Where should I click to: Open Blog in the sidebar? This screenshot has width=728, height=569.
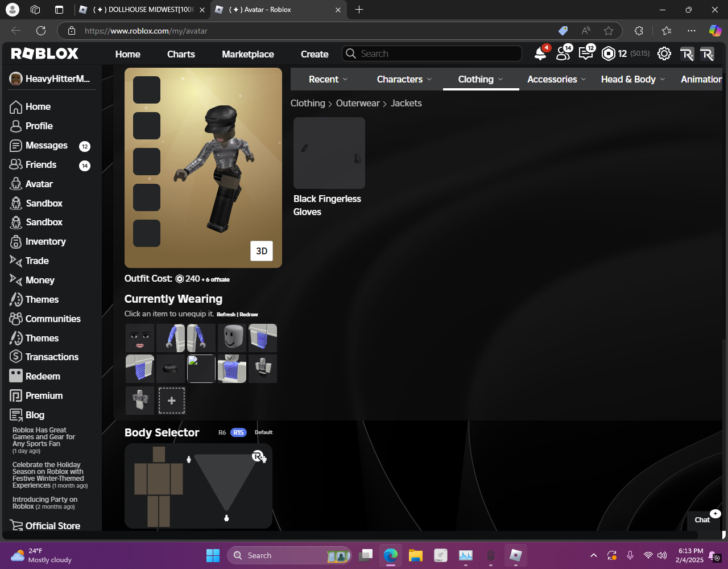[x=35, y=415]
